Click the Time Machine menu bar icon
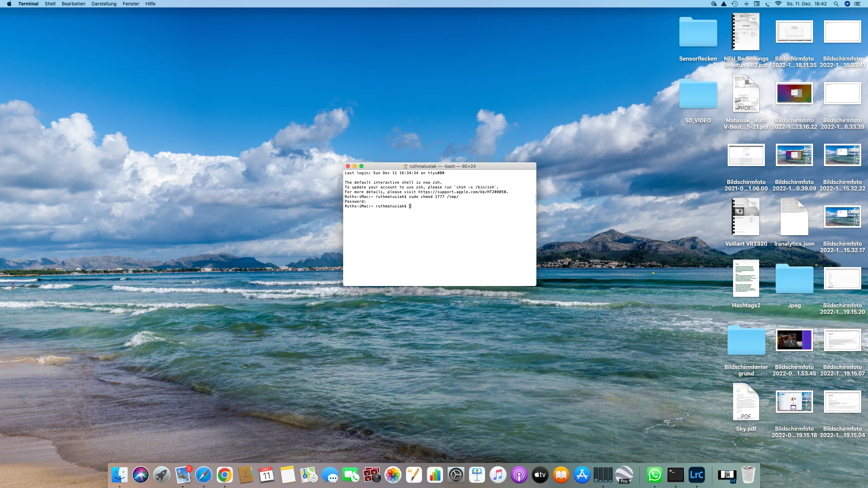 pos(735,4)
